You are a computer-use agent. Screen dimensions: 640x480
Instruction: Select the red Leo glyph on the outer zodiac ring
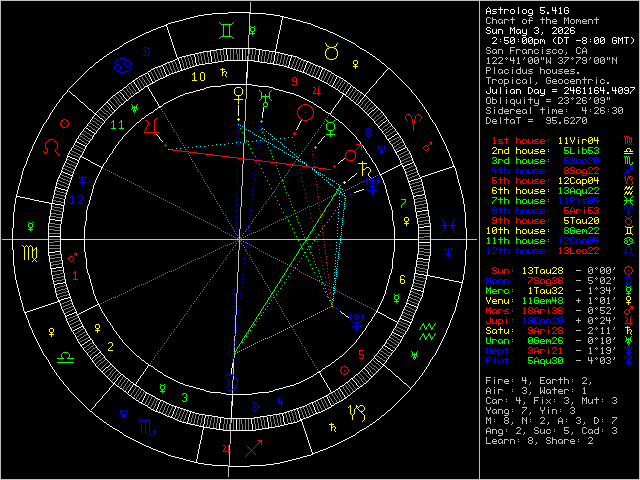point(52,147)
